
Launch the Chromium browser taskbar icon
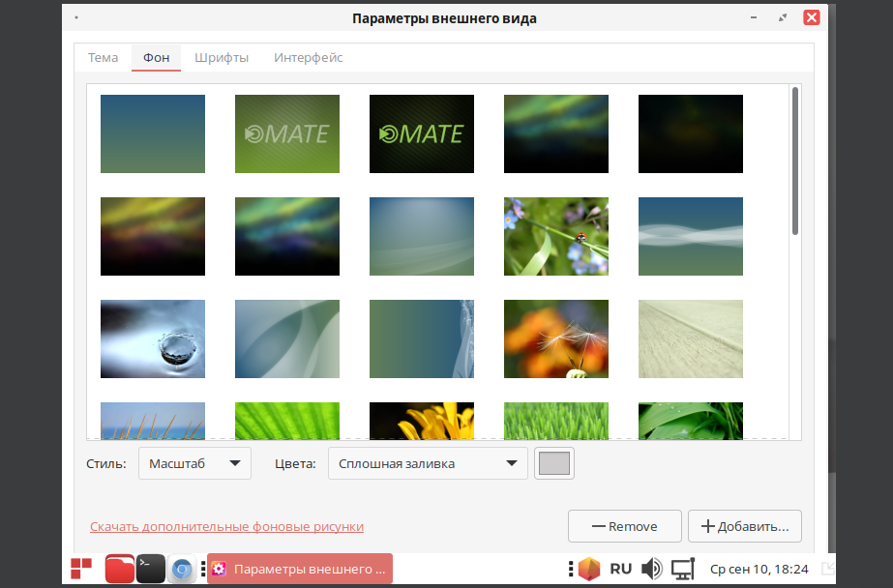(182, 569)
